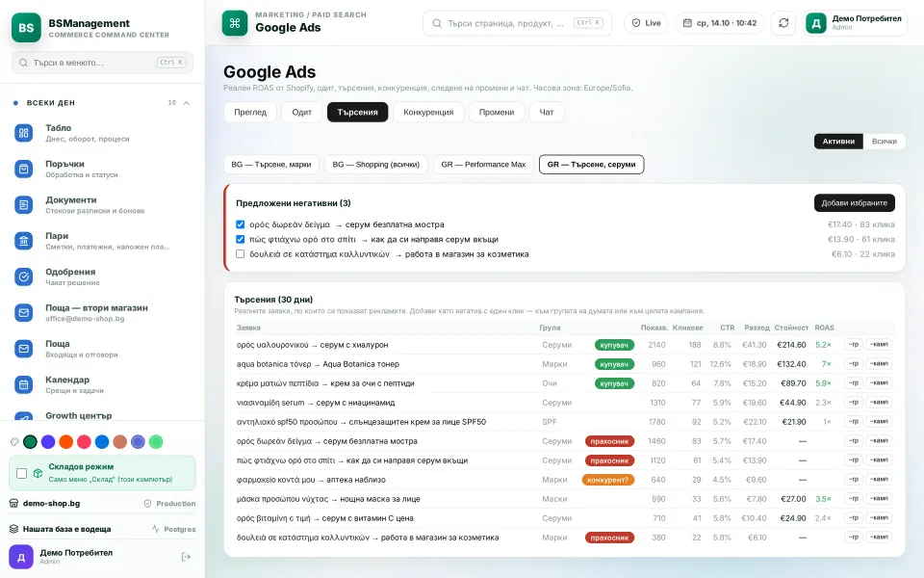Image resolution: width=924 pixels, height=578 pixels.
Task: Pick the dark green theme color swatch
Action: [30, 442]
